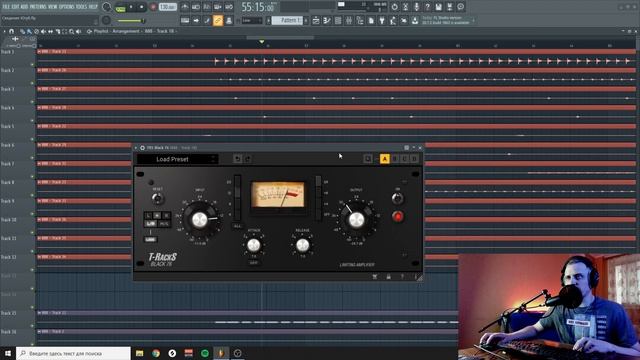The height and width of the screenshot is (360, 640).
Task: Mute Track 1 with its green light
Action: 32,64
